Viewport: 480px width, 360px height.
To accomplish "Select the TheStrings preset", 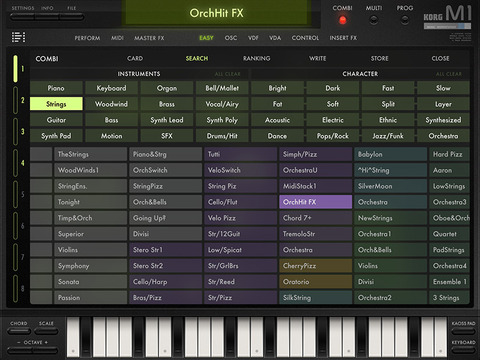I will pos(90,154).
